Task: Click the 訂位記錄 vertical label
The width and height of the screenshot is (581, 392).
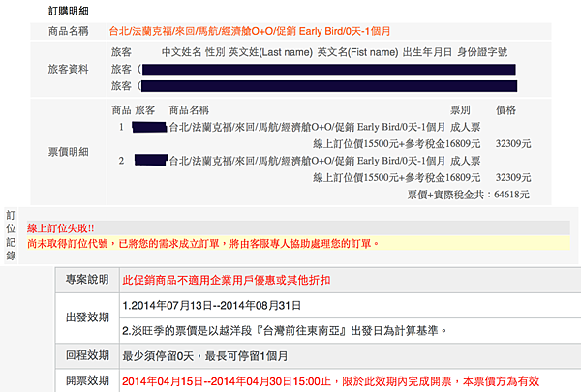Action: click(11, 235)
